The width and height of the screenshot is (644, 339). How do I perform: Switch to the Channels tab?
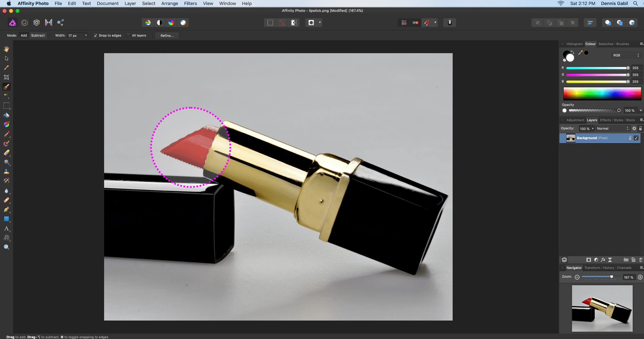point(624,268)
